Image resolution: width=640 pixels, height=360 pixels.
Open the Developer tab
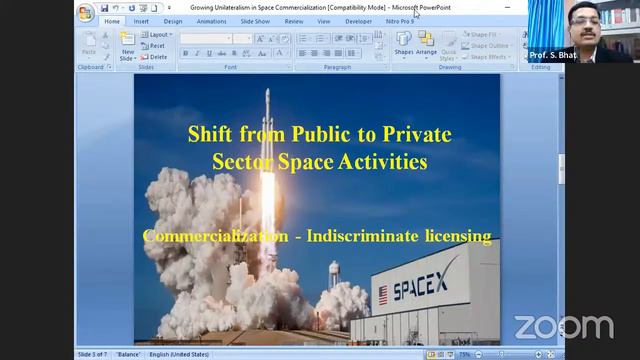[x=358, y=21]
